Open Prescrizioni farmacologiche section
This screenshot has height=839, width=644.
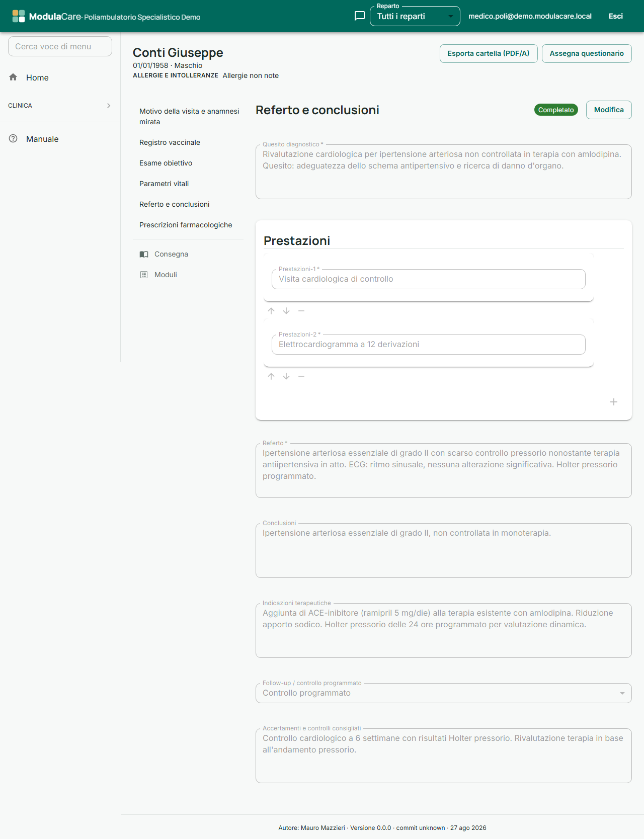[186, 225]
